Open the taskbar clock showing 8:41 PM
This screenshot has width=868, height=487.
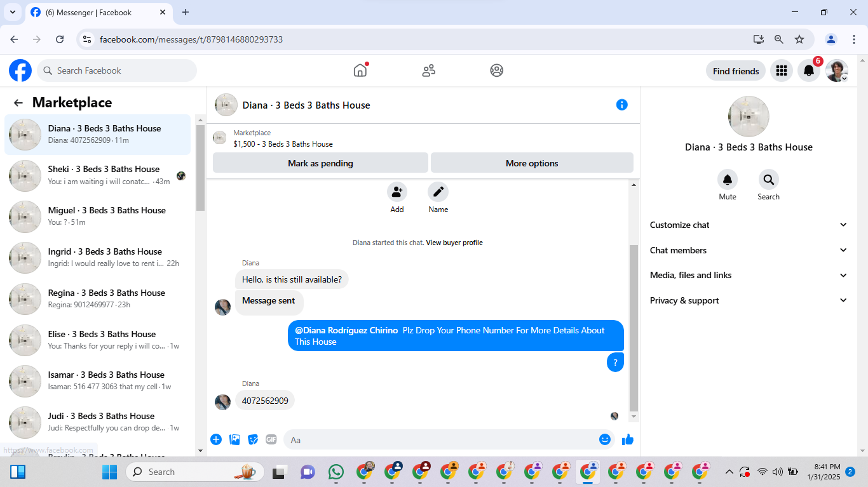(x=824, y=472)
